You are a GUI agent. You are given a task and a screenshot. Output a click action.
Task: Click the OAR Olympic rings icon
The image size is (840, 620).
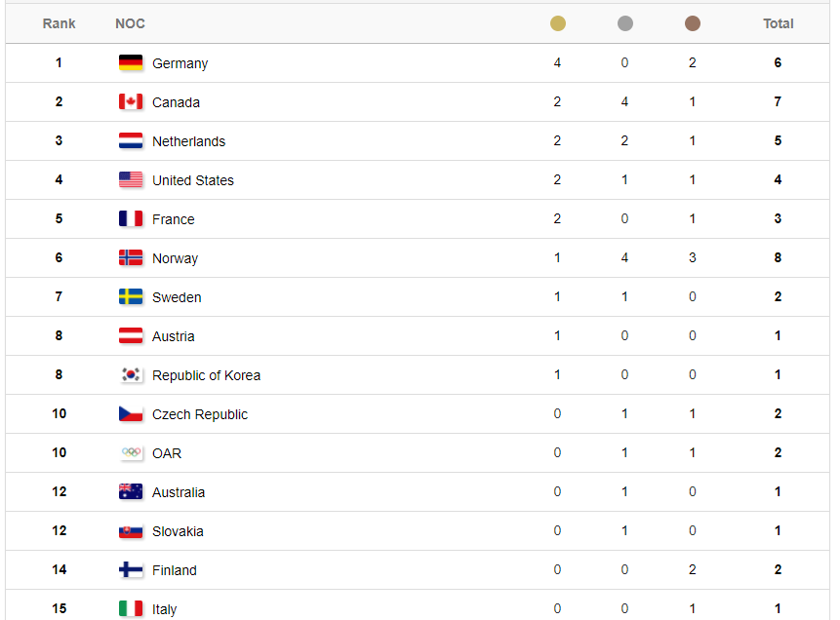[x=131, y=453]
